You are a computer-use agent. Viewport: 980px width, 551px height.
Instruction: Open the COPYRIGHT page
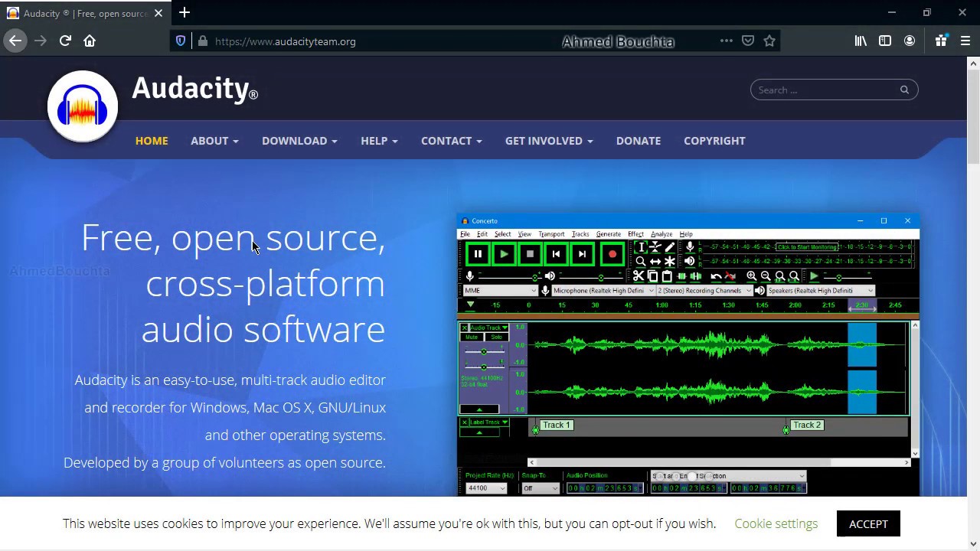coord(714,141)
